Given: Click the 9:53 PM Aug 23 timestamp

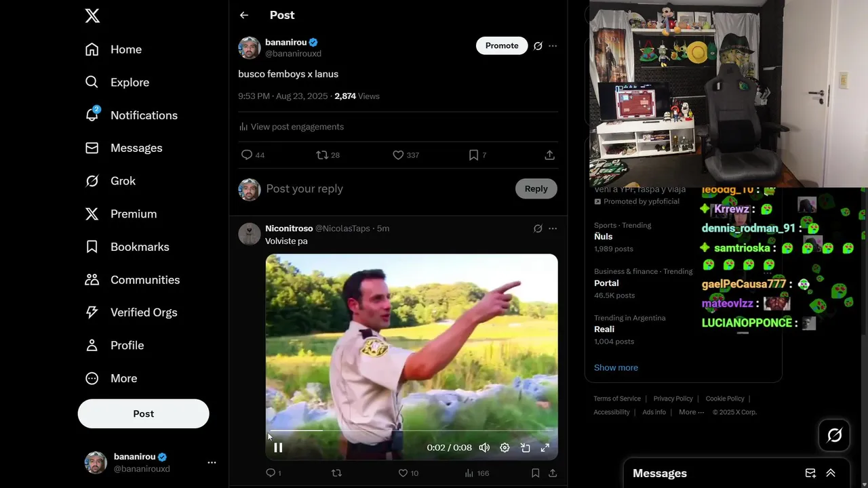Looking at the screenshot, I should pos(283,96).
